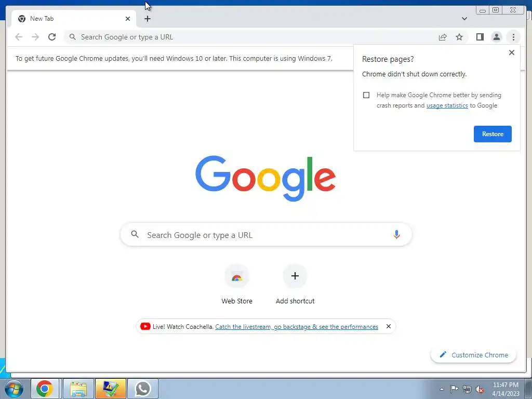
Task: Open the Windows Start menu
Action: (13, 389)
